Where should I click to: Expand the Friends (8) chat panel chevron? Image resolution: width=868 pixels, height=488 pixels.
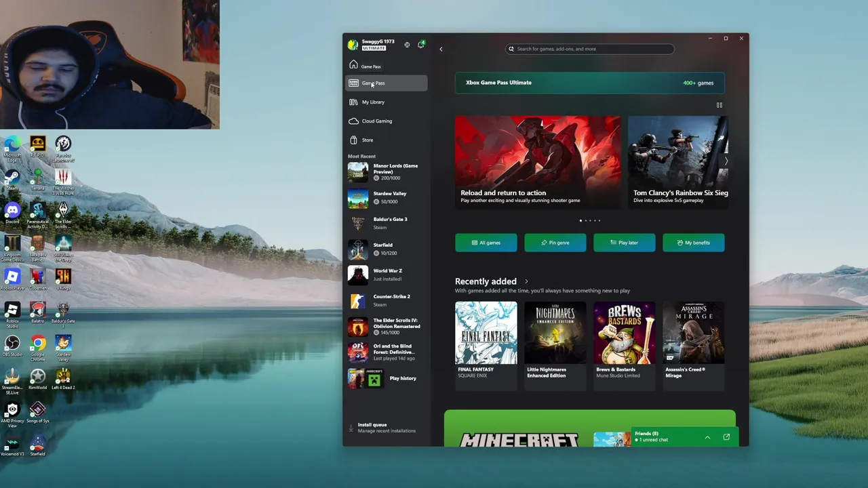707,437
